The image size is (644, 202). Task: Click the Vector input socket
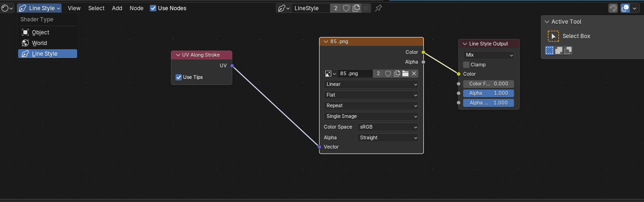(x=319, y=147)
